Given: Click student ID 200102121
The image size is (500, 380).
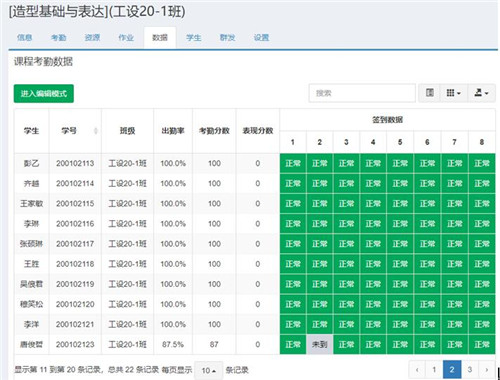Looking at the screenshot, I should pos(75,324).
